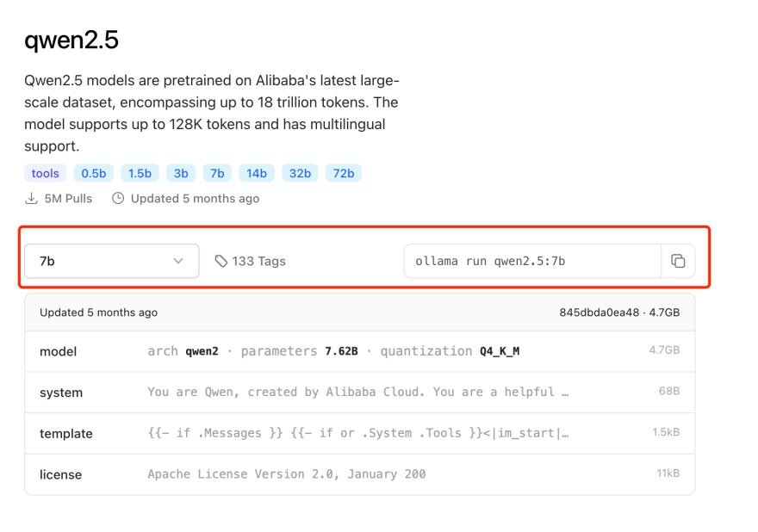Select the tools tag badge
The width and height of the screenshot is (758, 532).
tap(45, 173)
